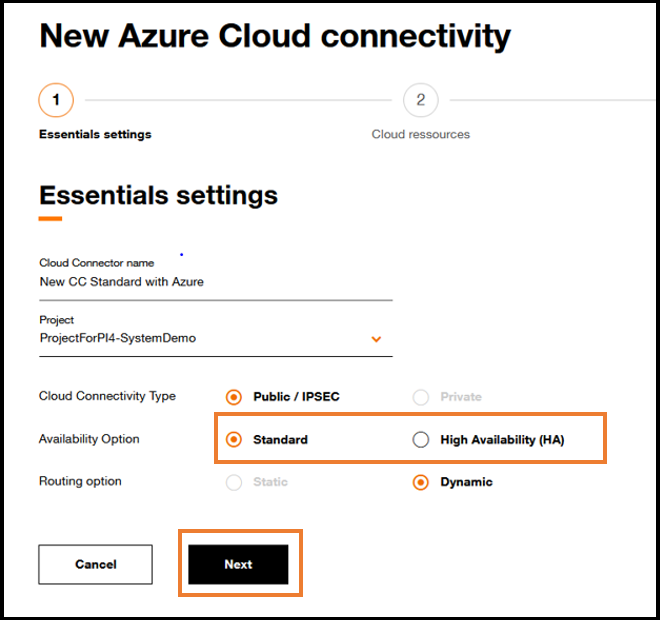
Task: Click the Cloud Connector name field label
Action: click(x=96, y=263)
